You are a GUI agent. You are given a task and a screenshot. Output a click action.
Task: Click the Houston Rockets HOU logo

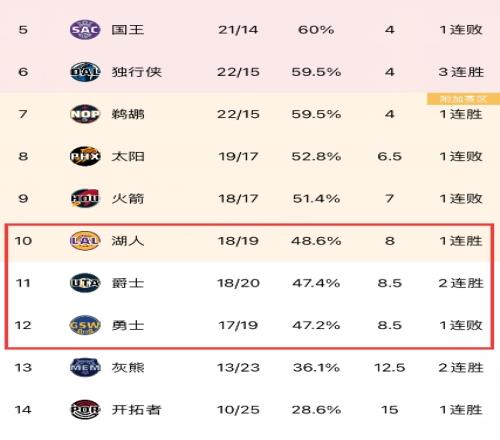(85, 198)
